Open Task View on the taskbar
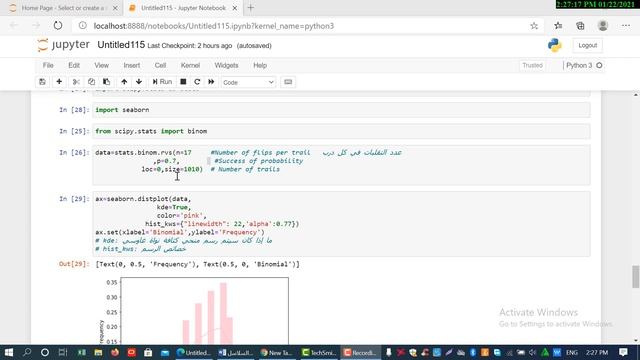This screenshot has width=640, height=360. pyautogui.click(x=62, y=352)
